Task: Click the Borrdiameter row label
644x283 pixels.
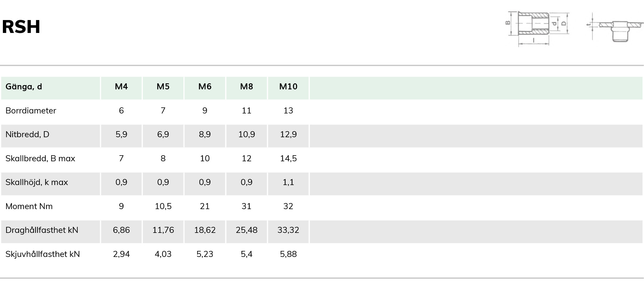Action: click(x=31, y=111)
